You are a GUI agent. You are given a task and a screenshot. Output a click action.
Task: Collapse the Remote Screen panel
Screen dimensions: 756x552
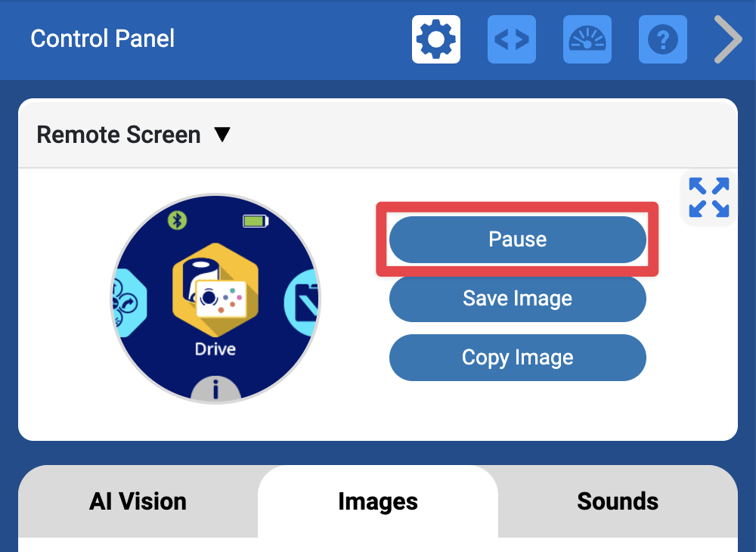(222, 134)
